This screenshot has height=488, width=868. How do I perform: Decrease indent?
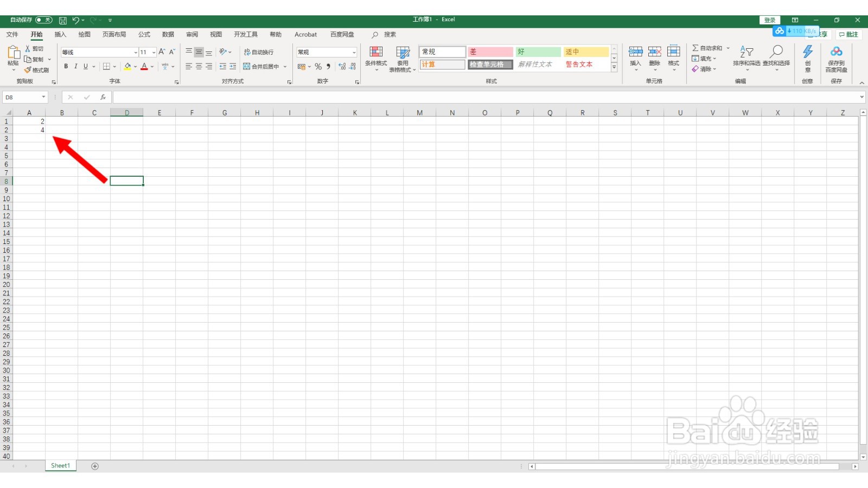[223, 66]
